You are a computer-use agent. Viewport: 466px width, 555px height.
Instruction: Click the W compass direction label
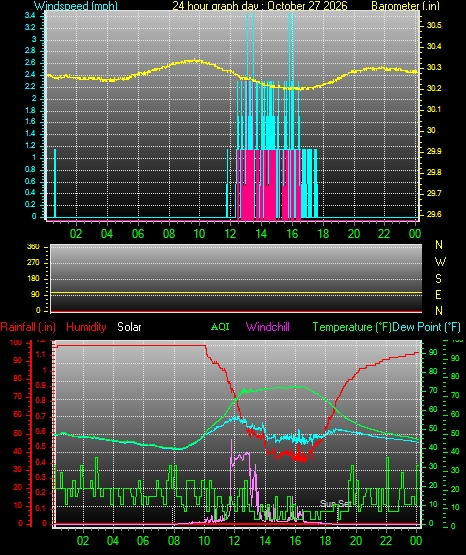pos(440,262)
